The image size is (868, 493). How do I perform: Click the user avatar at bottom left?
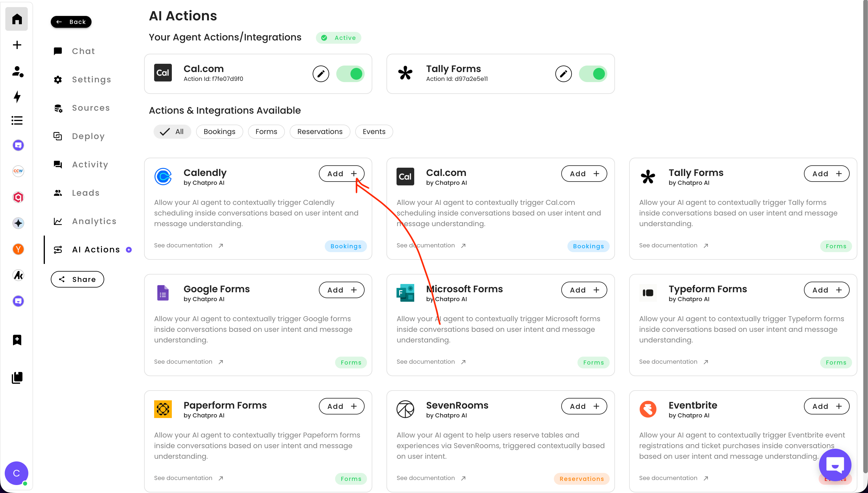[x=16, y=473]
